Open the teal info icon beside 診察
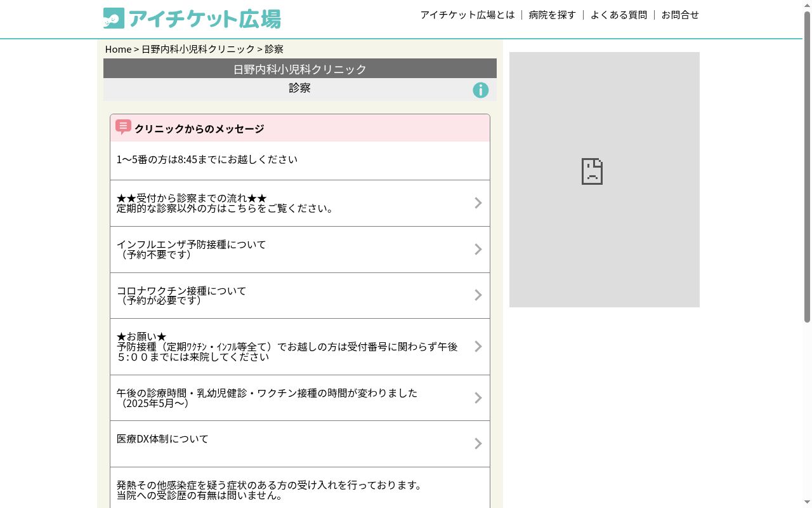Screen dimensions: 812x508 coord(481,90)
